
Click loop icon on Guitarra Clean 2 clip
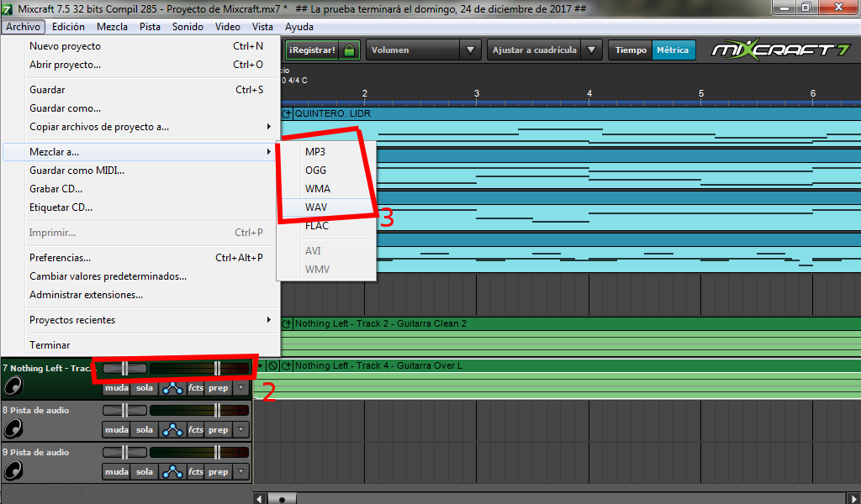coord(286,324)
